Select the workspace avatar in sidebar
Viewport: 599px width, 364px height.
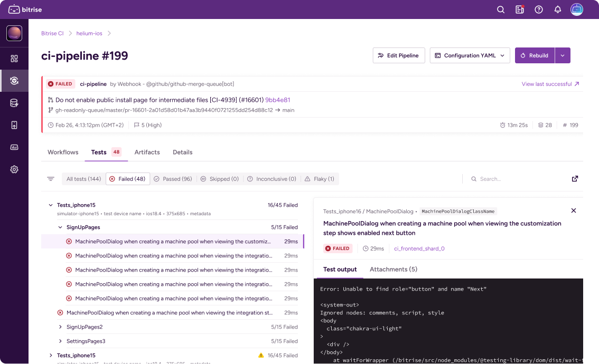(14, 33)
